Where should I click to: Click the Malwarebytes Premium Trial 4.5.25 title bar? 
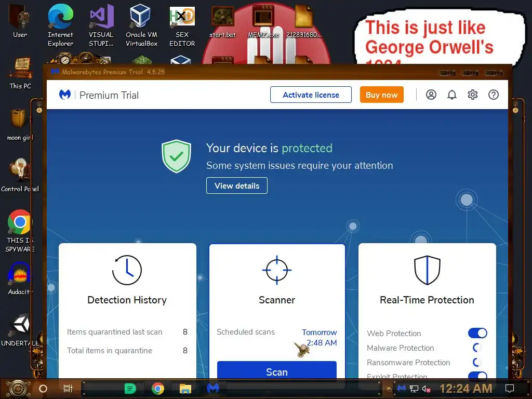(277, 72)
